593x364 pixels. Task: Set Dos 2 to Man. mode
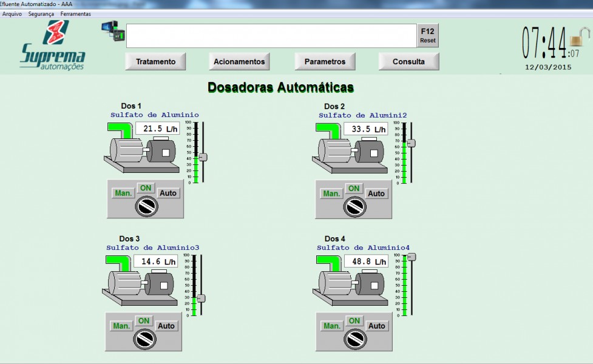331,194
